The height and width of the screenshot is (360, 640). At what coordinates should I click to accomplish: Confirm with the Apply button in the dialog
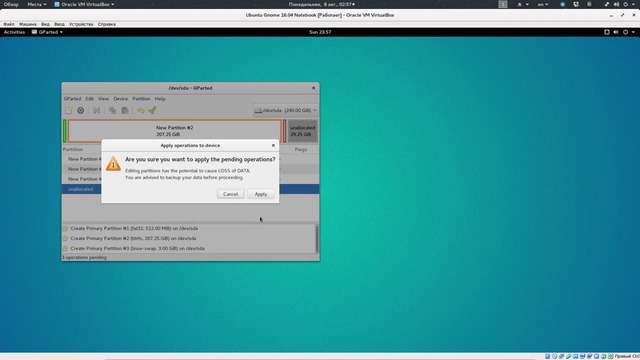coord(261,194)
